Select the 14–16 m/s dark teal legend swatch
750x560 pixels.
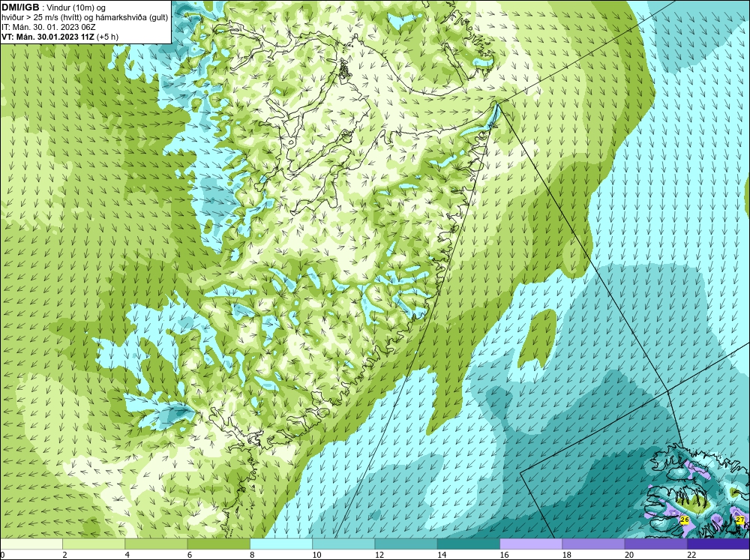(469, 544)
